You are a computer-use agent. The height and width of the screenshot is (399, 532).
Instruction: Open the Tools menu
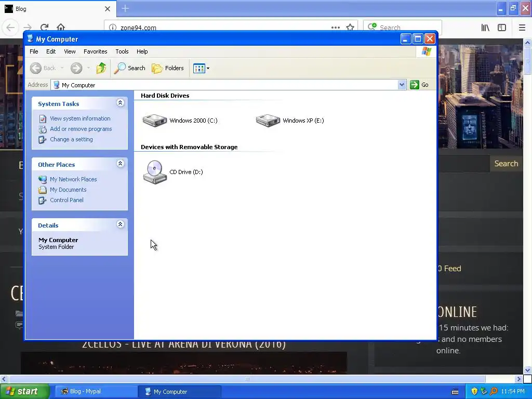(122, 51)
